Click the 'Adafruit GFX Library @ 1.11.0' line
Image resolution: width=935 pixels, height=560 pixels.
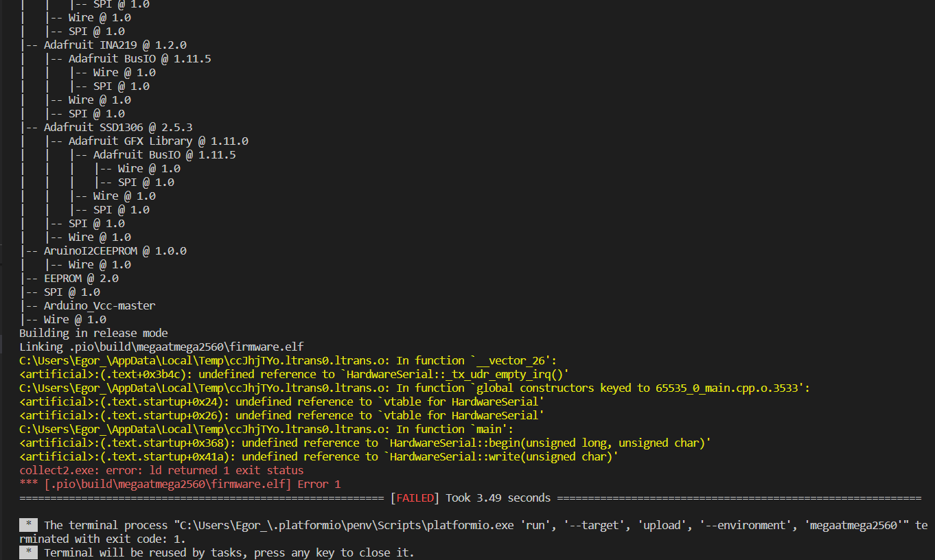159,141
